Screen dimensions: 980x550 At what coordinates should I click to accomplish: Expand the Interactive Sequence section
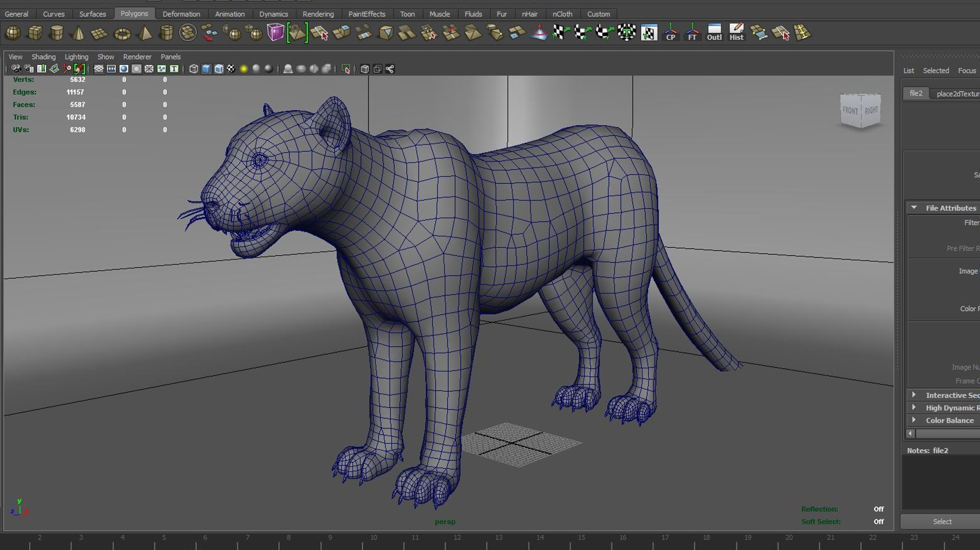pyautogui.click(x=914, y=395)
